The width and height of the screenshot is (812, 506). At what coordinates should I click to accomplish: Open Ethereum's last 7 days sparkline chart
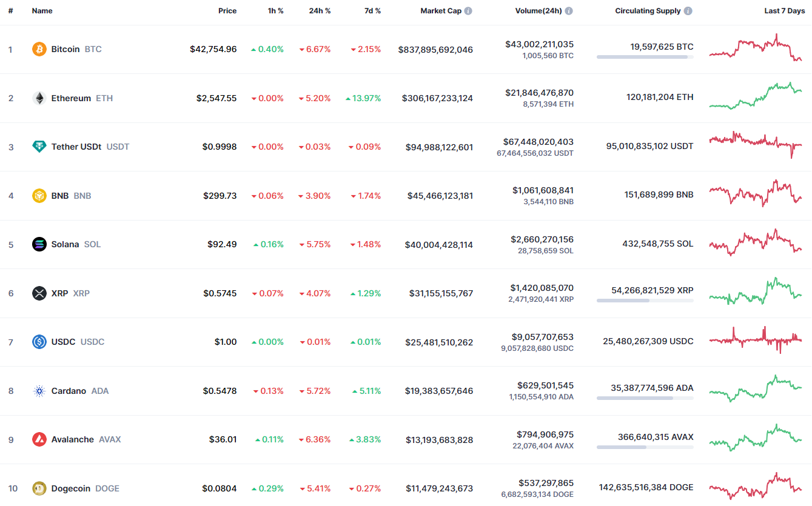pos(756,97)
